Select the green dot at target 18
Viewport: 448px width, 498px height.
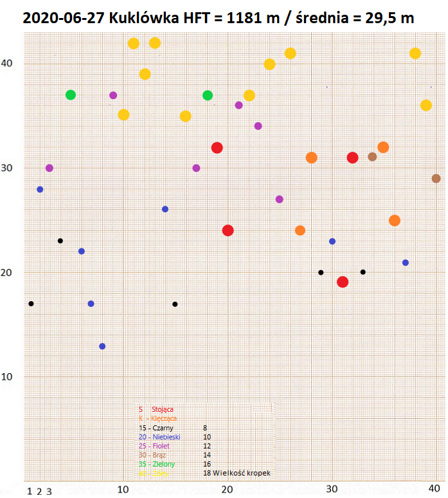click(208, 95)
